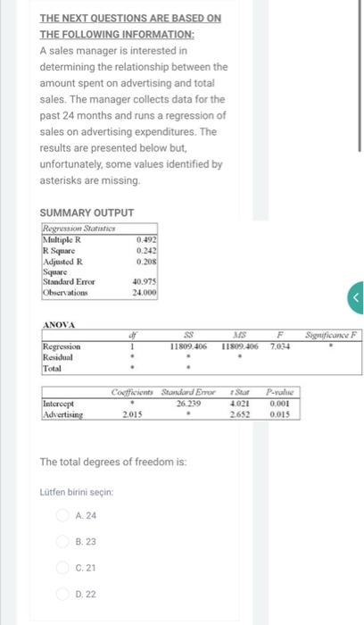Pick answer option C. 21

(x=62, y=568)
